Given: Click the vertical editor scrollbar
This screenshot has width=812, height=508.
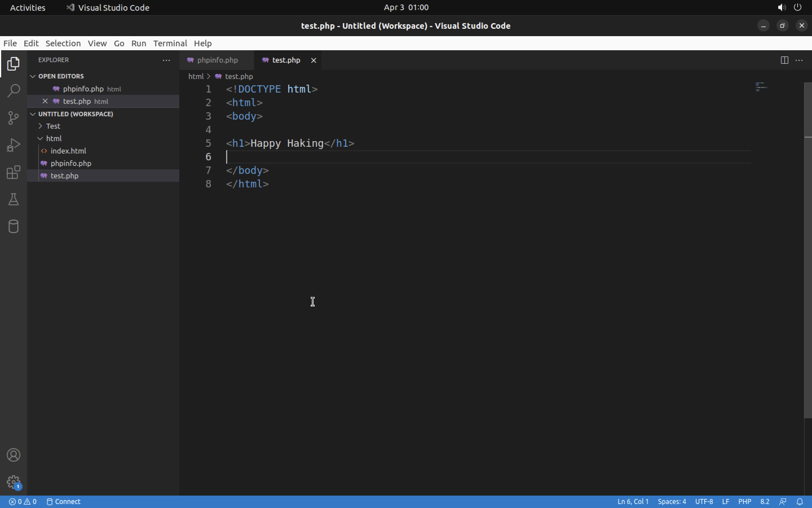Looking at the screenshot, I should pos(808,250).
